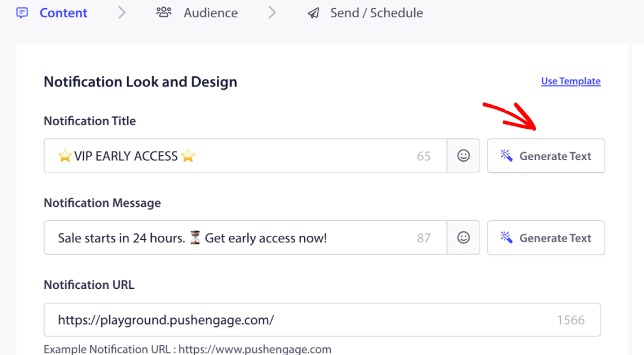Click magic wand icon beside Notification Message
The image size is (644, 355).
507,237
